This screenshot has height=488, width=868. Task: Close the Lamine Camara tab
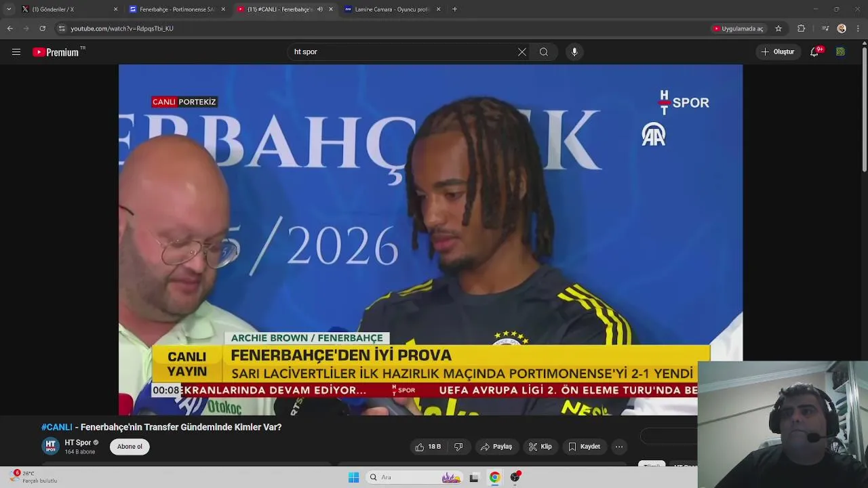pyautogui.click(x=438, y=9)
